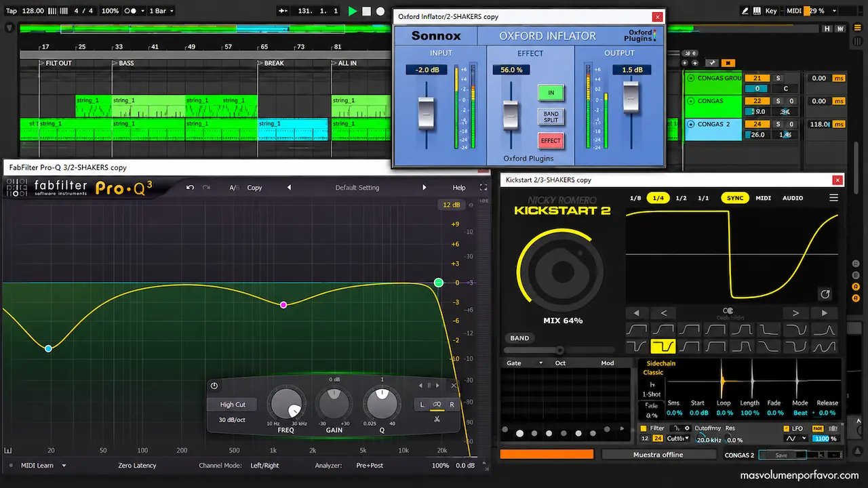Switch Kickstart trigger to AUDIO
Screen dimensions: 868x488
(x=793, y=198)
